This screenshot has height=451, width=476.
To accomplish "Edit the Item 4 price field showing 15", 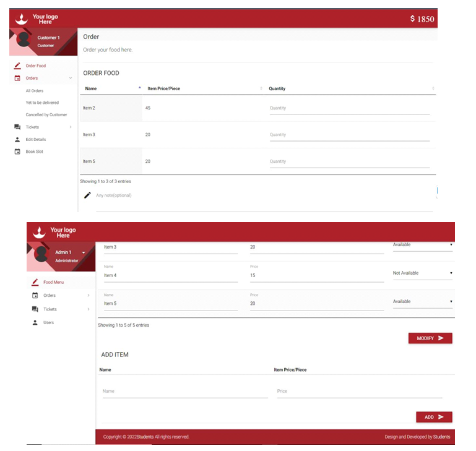I will point(317,275).
